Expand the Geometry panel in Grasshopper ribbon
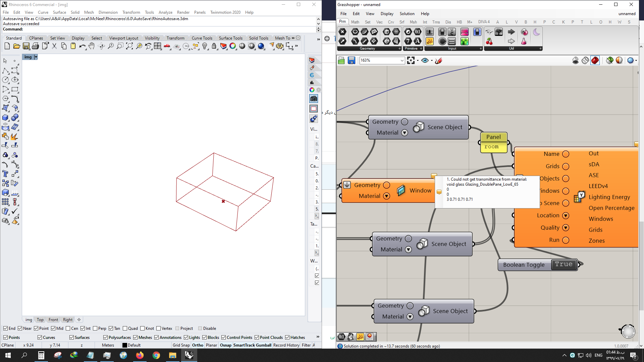The height and width of the screenshot is (362, 644). pos(399,49)
